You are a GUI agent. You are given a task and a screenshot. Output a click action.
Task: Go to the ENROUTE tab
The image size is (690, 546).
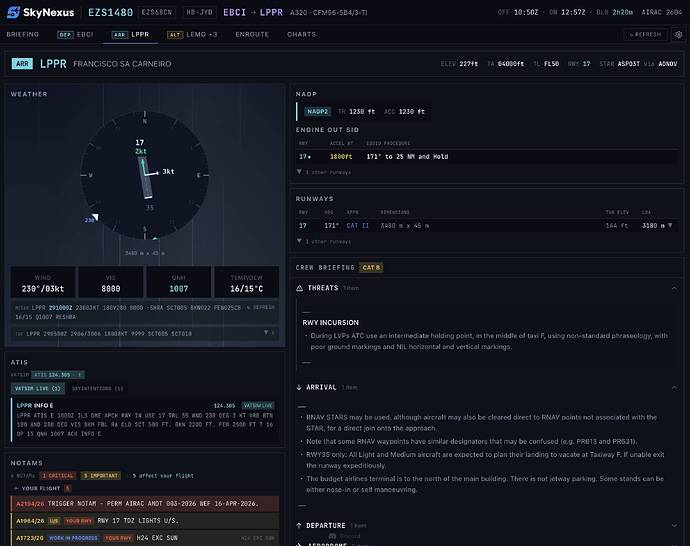tap(252, 34)
